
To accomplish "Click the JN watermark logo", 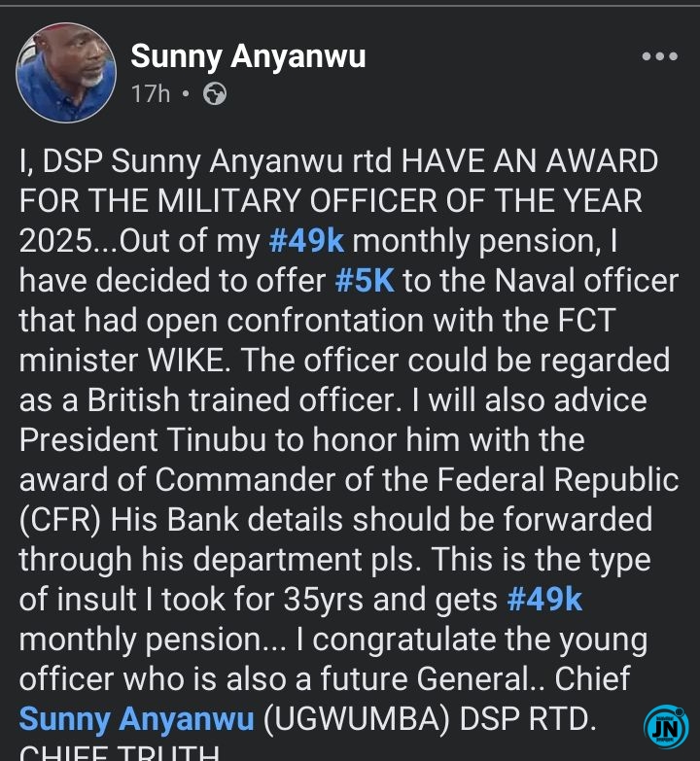I will (665, 726).
